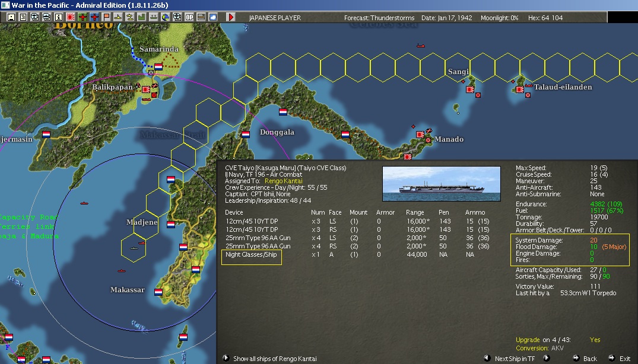The width and height of the screenshot is (638, 364).
Task: Select red airplane on blue background icon
Action: [94, 17]
